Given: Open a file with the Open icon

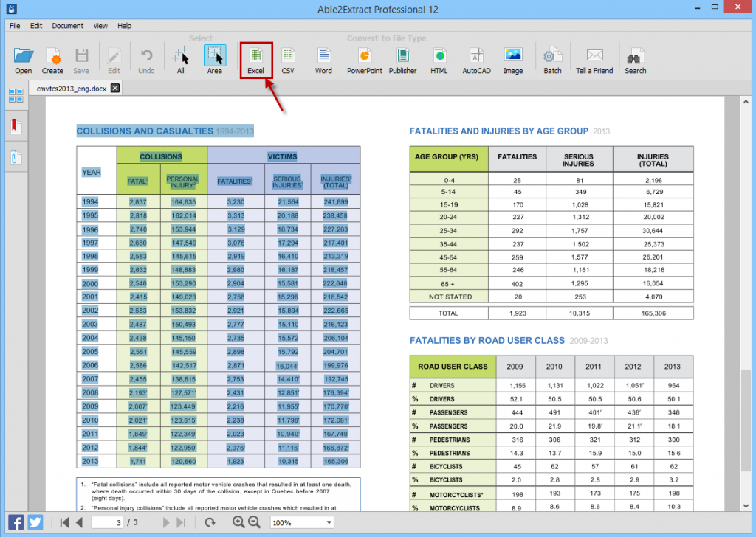Looking at the screenshot, I should tap(23, 60).
